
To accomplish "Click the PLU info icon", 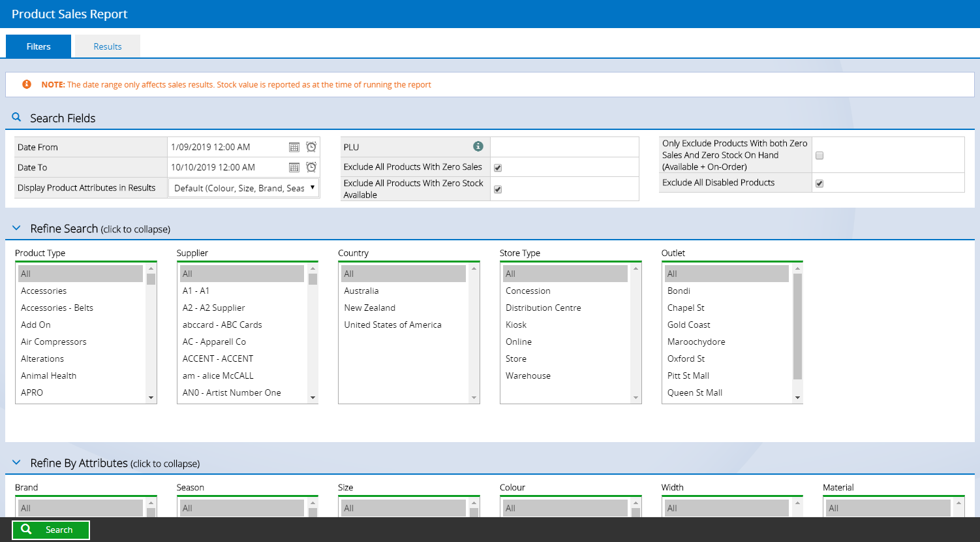I will coord(478,146).
